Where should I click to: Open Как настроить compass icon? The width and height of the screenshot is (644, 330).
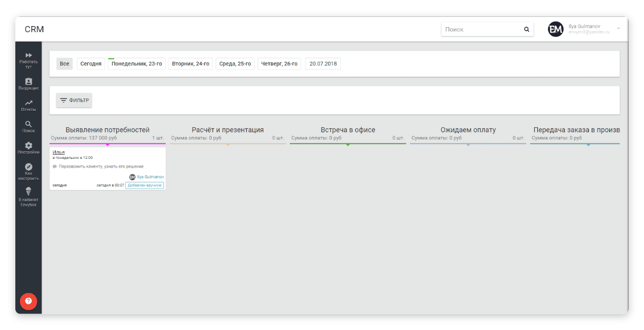[29, 167]
